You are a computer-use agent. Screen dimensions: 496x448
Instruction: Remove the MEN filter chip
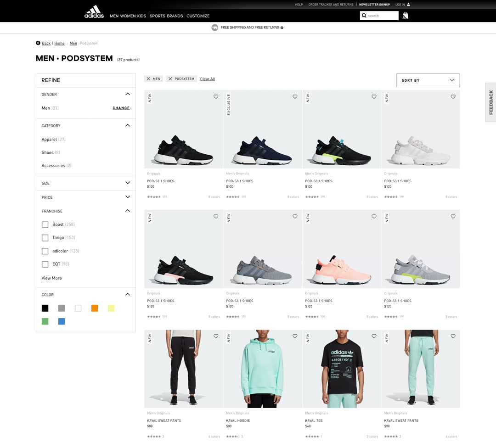[x=148, y=78]
